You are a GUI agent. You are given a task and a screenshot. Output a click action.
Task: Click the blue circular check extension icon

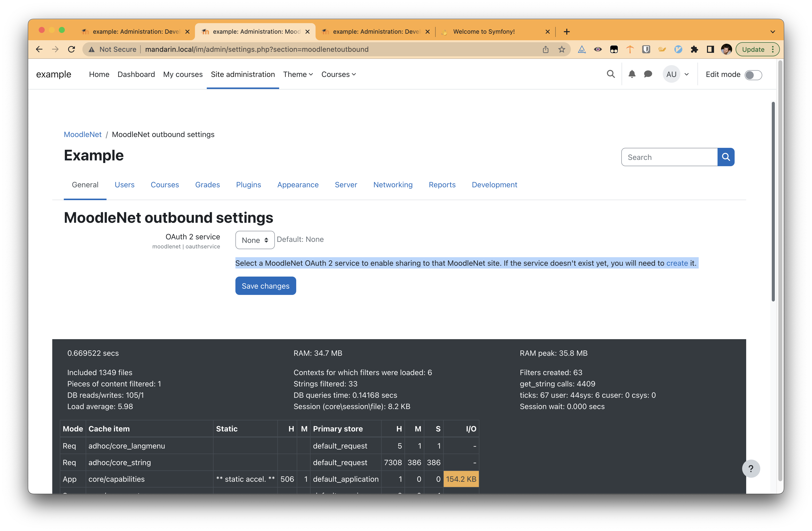click(678, 49)
